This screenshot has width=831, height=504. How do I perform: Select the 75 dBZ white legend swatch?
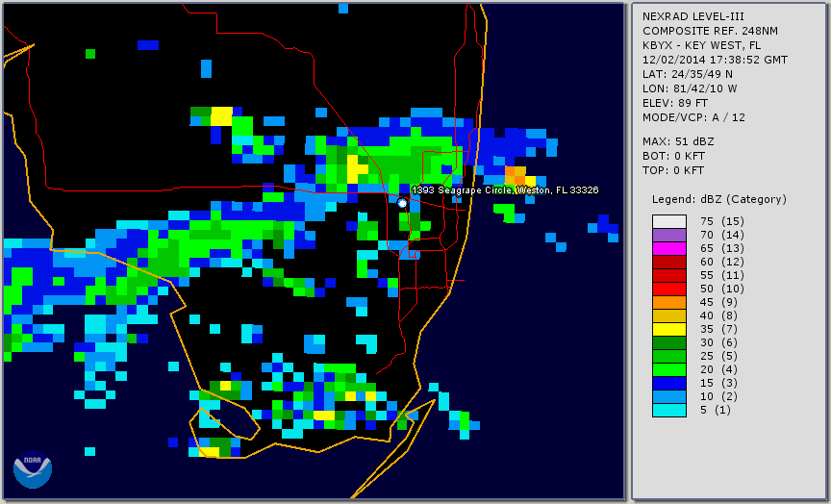coord(668,221)
